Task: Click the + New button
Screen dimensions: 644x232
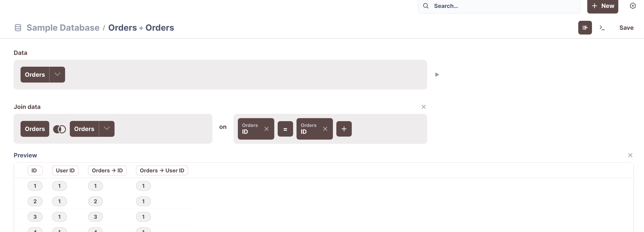Action: 603,6
